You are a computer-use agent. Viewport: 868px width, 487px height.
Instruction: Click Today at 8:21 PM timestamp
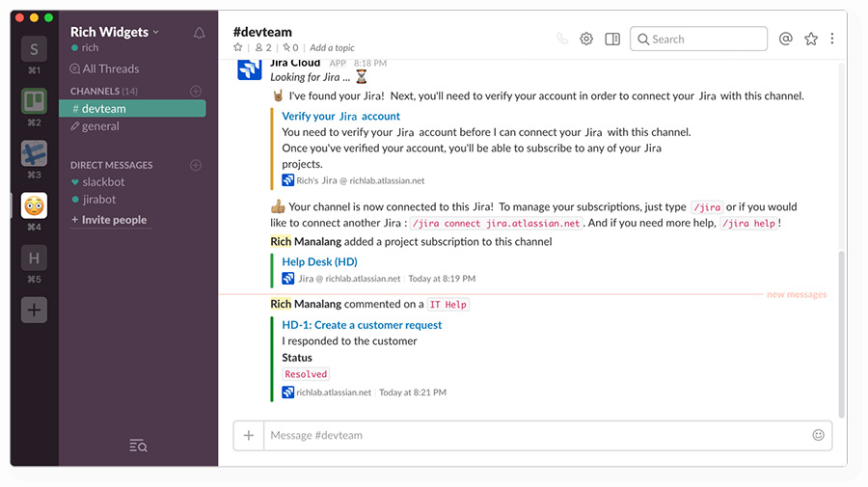tap(413, 392)
